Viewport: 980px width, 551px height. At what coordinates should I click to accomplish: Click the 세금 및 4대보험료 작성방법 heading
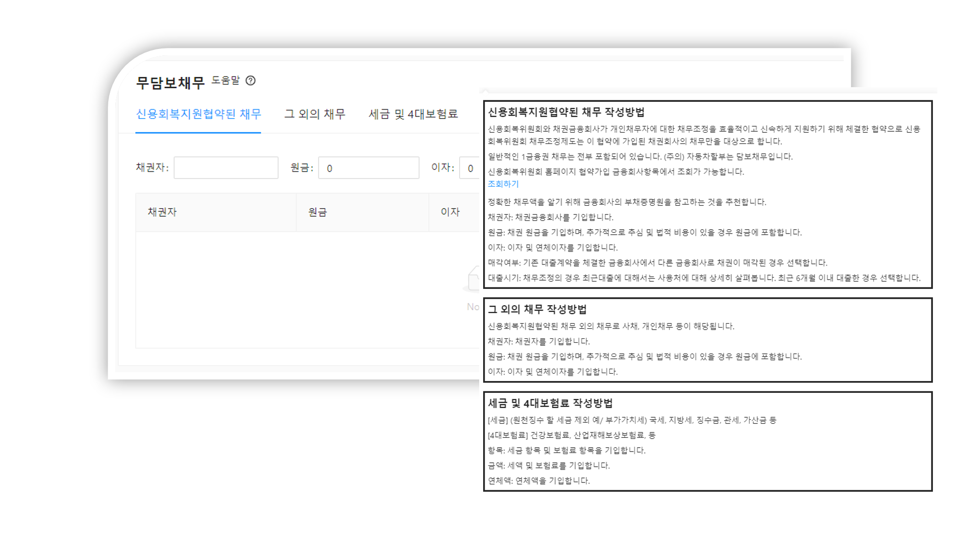click(x=550, y=404)
